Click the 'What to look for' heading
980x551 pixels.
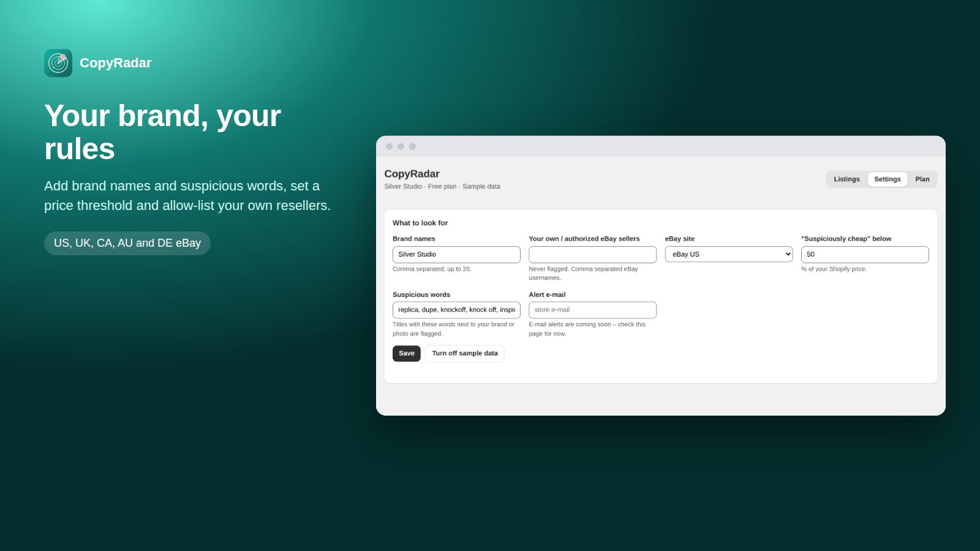pos(420,223)
